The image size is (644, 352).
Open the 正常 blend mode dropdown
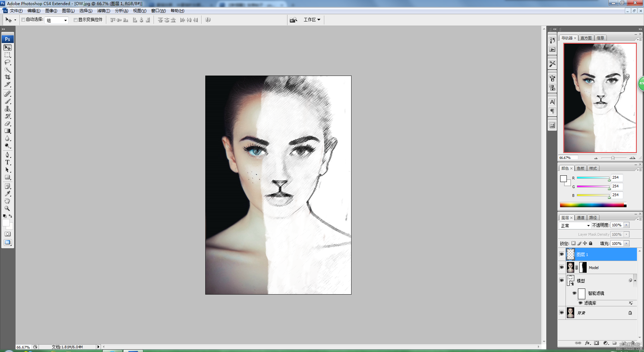pyautogui.click(x=575, y=225)
